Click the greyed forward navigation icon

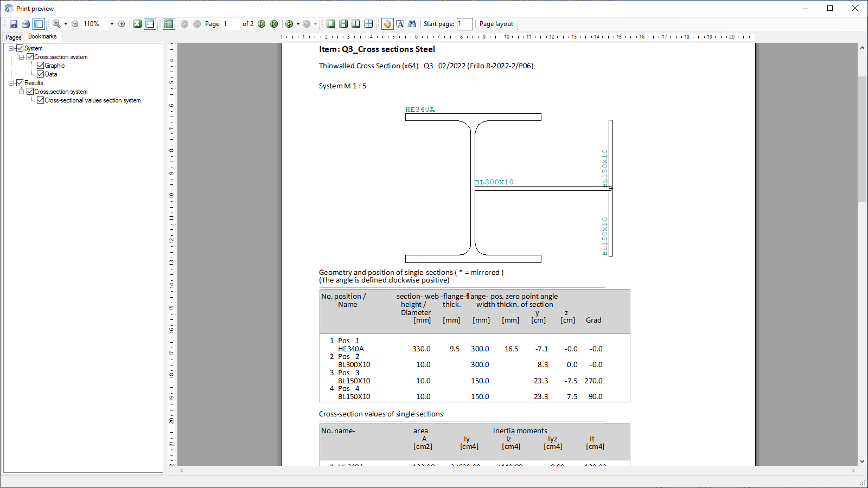tap(307, 24)
